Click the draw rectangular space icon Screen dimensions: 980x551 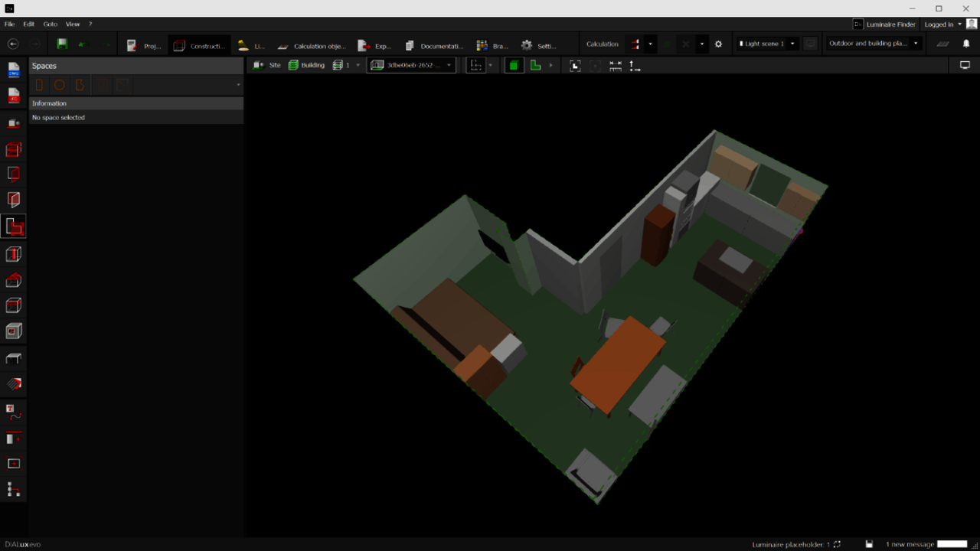point(39,85)
